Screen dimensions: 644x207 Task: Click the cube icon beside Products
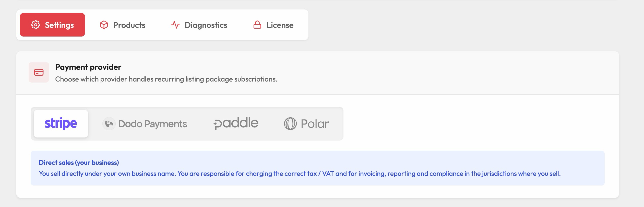click(104, 25)
